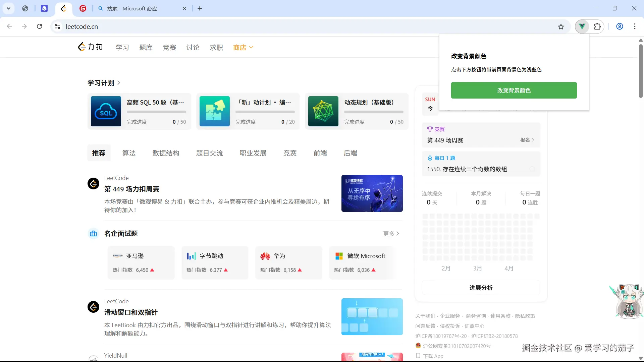Click the 关于我们 footer link
The width and height of the screenshot is (644, 362).
[425, 316]
